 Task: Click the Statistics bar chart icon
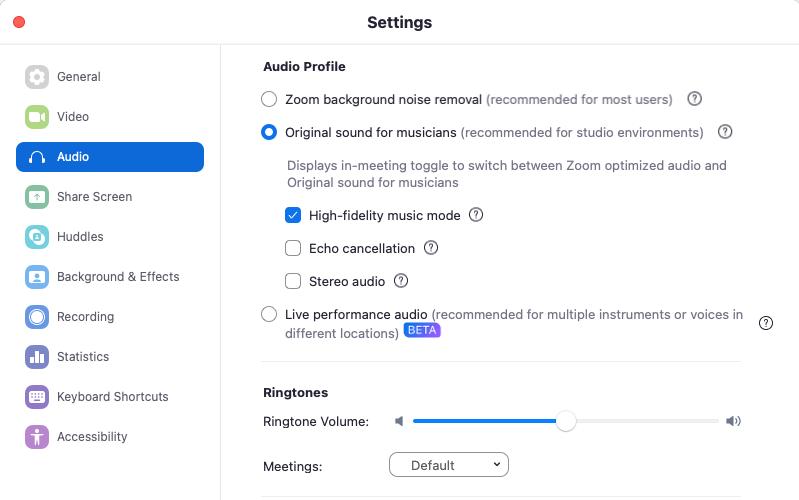(x=37, y=357)
